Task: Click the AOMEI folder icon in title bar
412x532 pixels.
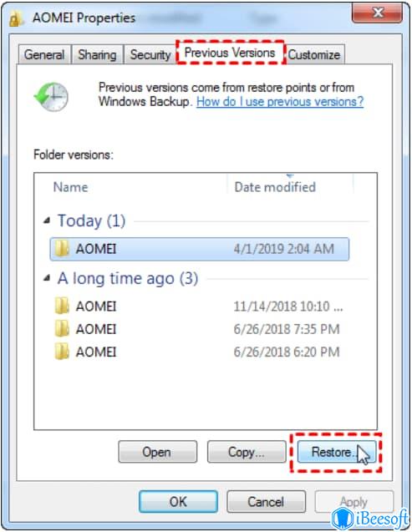Action: 16,18
